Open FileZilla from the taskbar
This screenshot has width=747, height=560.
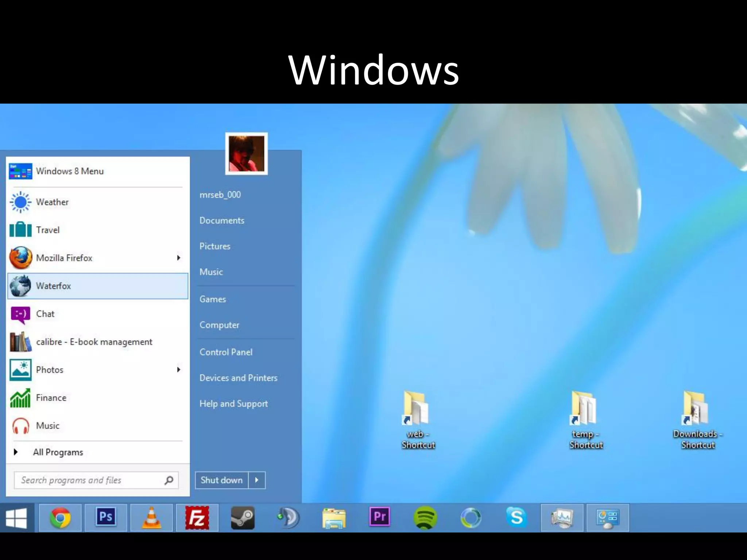197,518
